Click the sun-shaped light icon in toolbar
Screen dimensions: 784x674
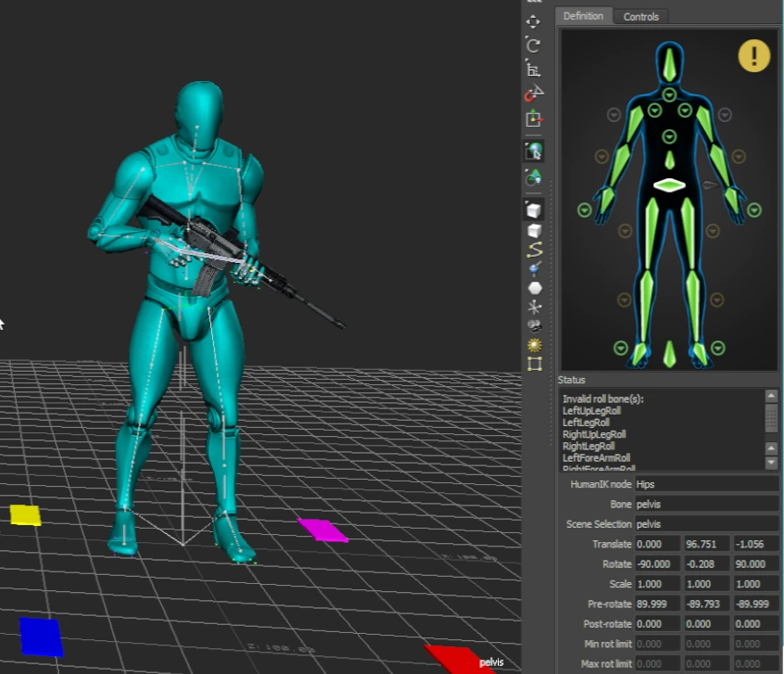tap(535, 344)
